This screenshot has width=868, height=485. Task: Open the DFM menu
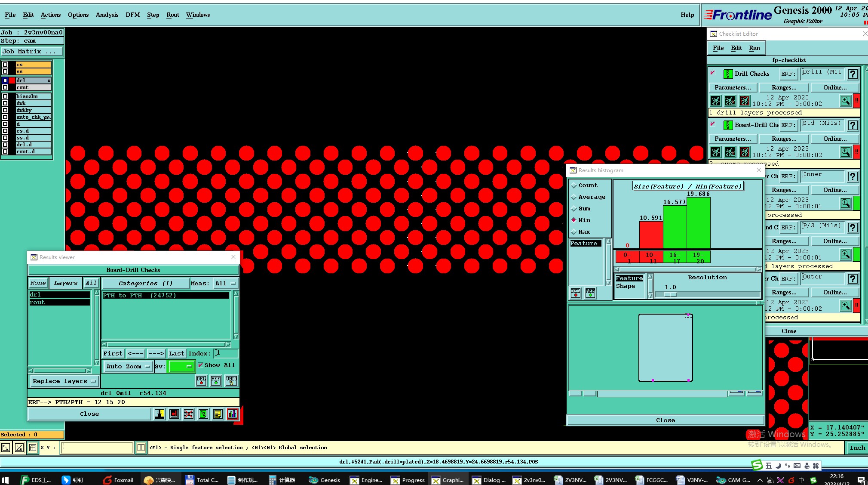tap(132, 15)
